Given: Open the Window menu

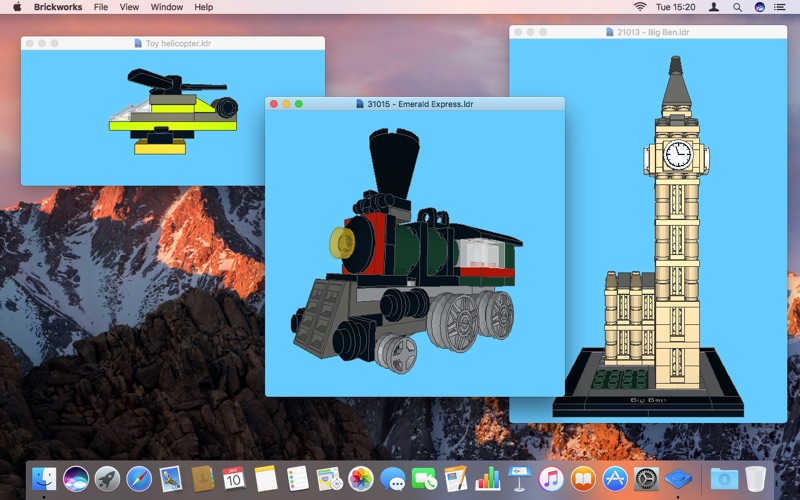Looking at the screenshot, I should point(167,7).
